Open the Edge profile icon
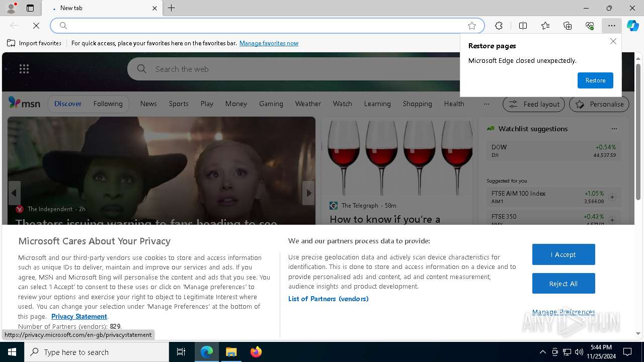Screen dimensions: 644x362 click(x=11, y=8)
